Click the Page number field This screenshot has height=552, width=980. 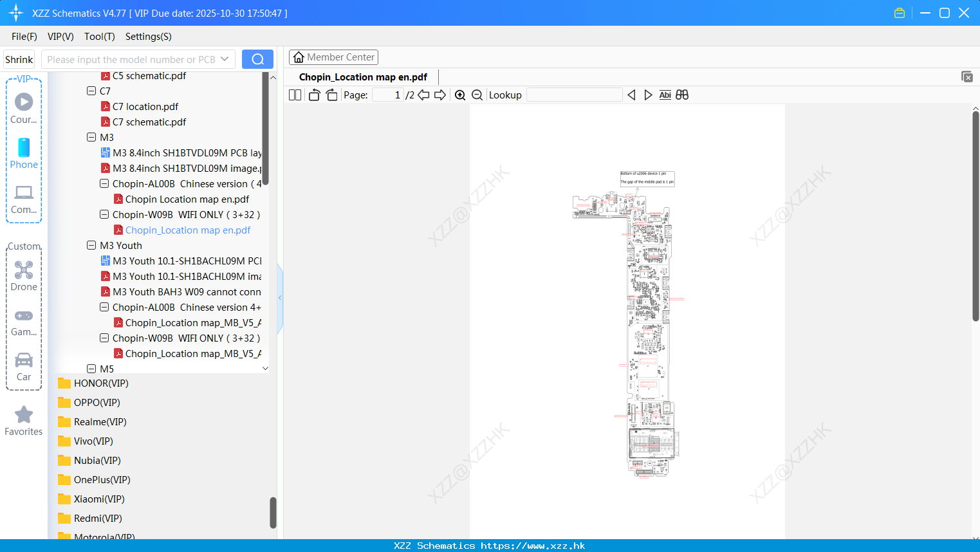[387, 95]
